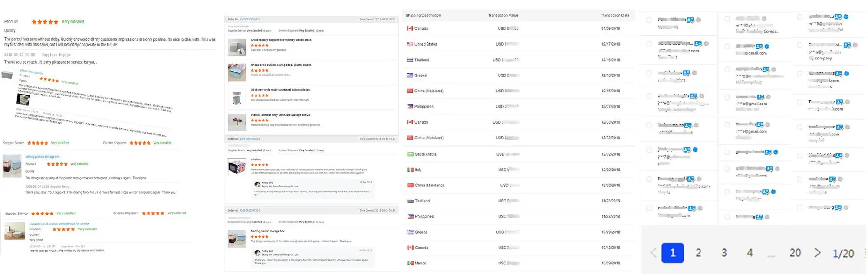Open order number 93392950377601
868x274 pixels.
250,211
